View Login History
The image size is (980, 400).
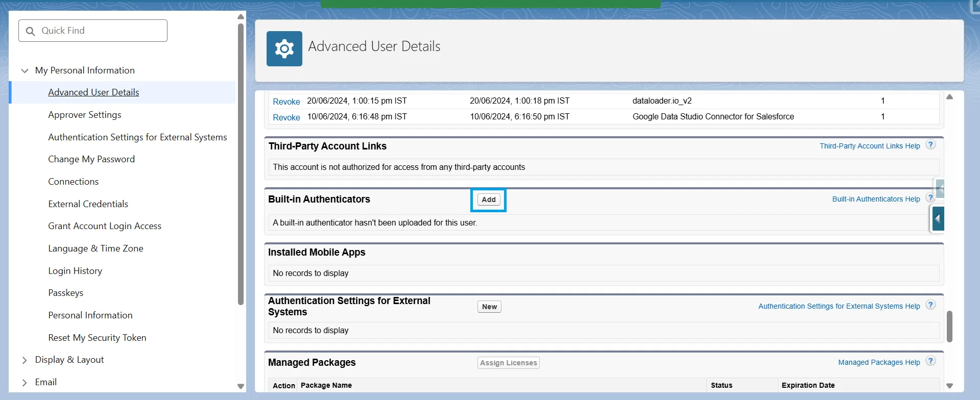point(75,271)
